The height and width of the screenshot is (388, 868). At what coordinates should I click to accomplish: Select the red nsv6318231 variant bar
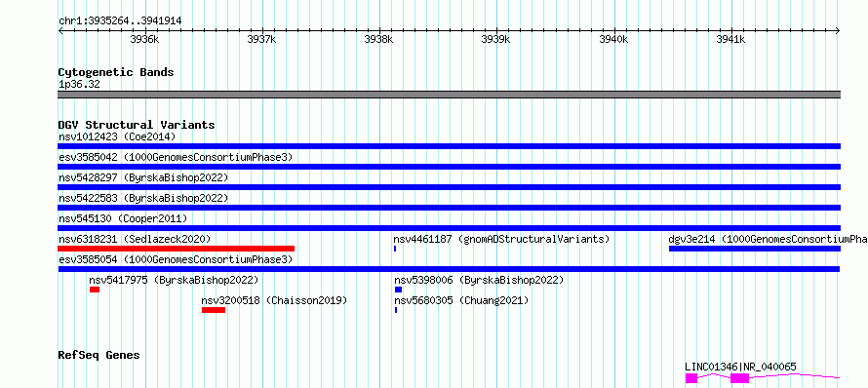click(x=176, y=249)
